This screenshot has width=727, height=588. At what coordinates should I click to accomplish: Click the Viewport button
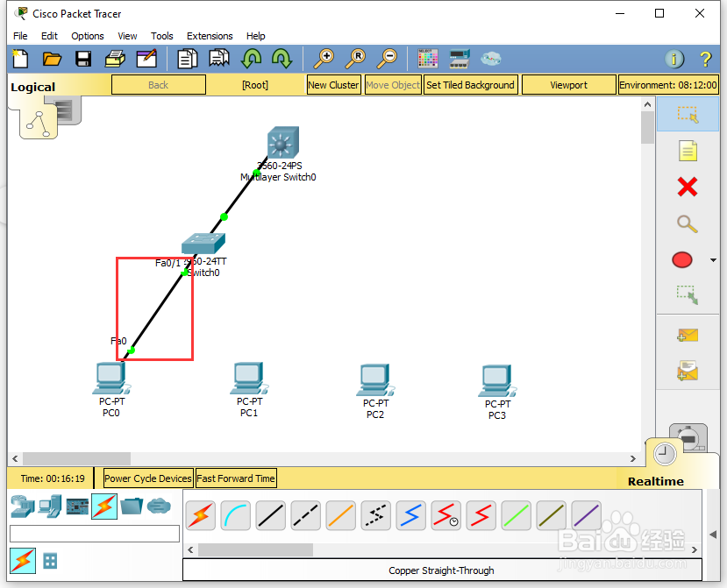click(569, 85)
